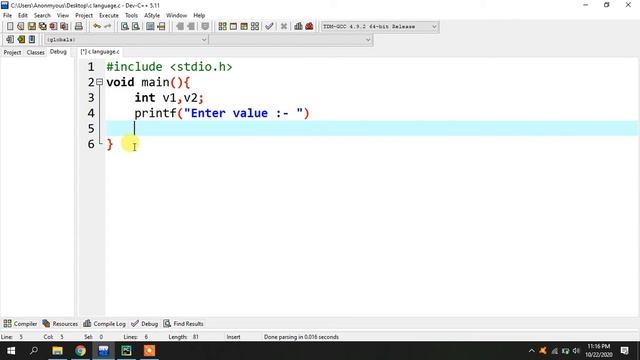Image resolution: width=640 pixels, height=360 pixels.
Task: Open the Window menu
Action: [176, 15]
